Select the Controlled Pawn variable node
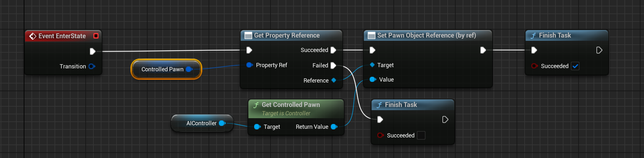The width and height of the screenshot is (644, 158). (166, 69)
